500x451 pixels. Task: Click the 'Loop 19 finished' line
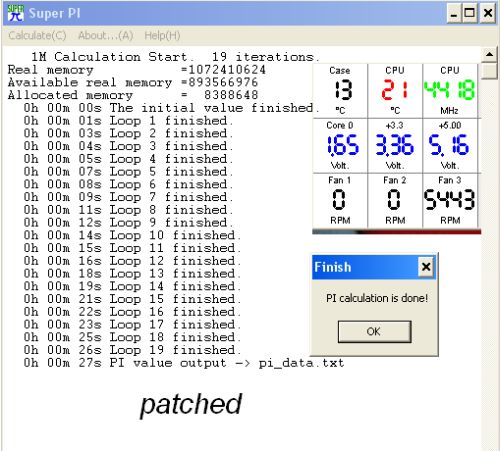click(132, 350)
